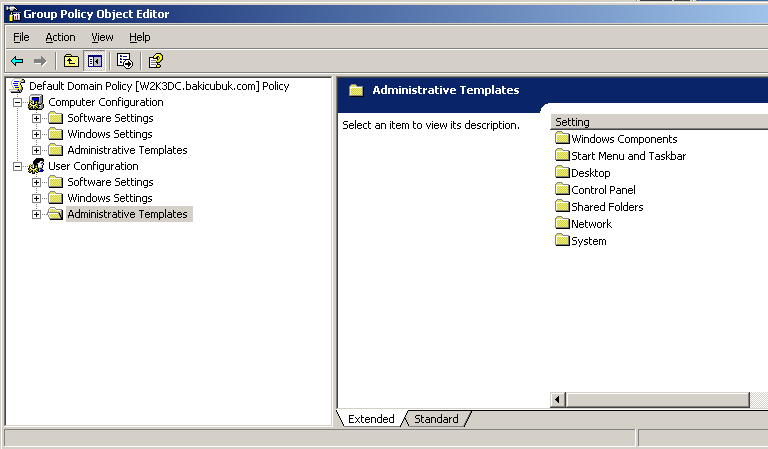Click the Windows Components folder icon

click(562, 139)
